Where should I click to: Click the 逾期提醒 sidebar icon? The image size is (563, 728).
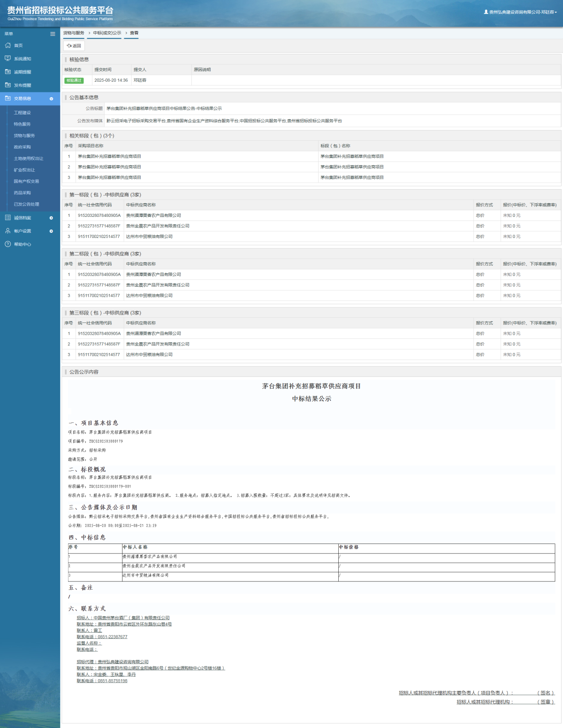8,72
